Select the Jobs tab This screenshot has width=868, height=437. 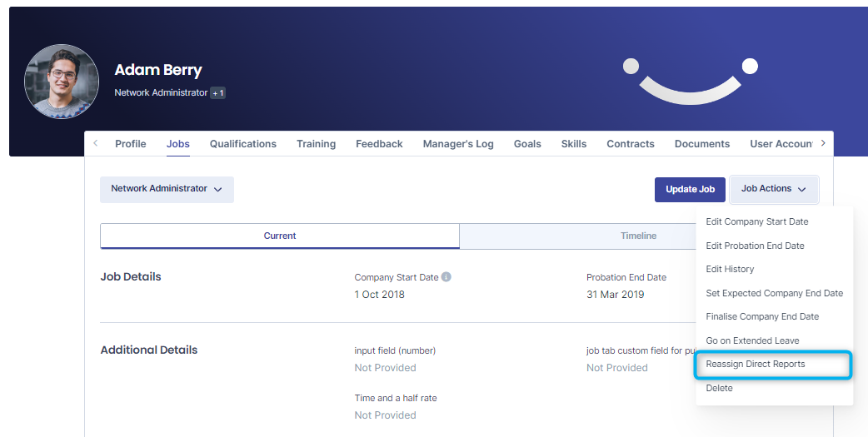[178, 144]
